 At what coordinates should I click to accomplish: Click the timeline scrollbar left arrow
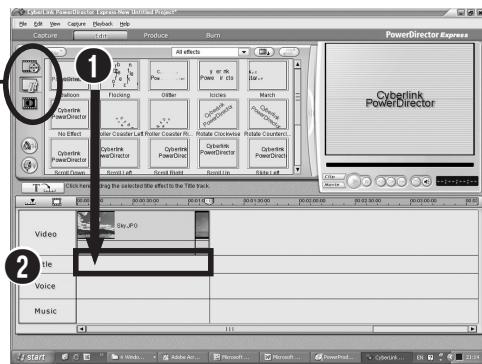[81, 329]
